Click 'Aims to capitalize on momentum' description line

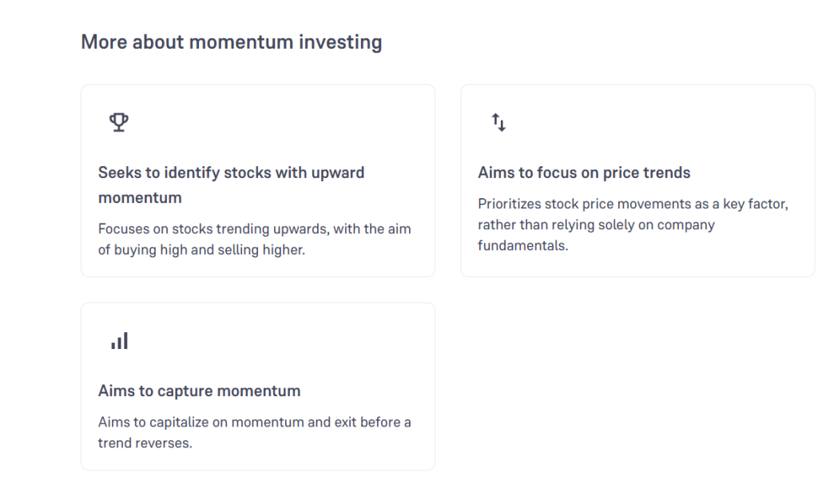tap(254, 422)
